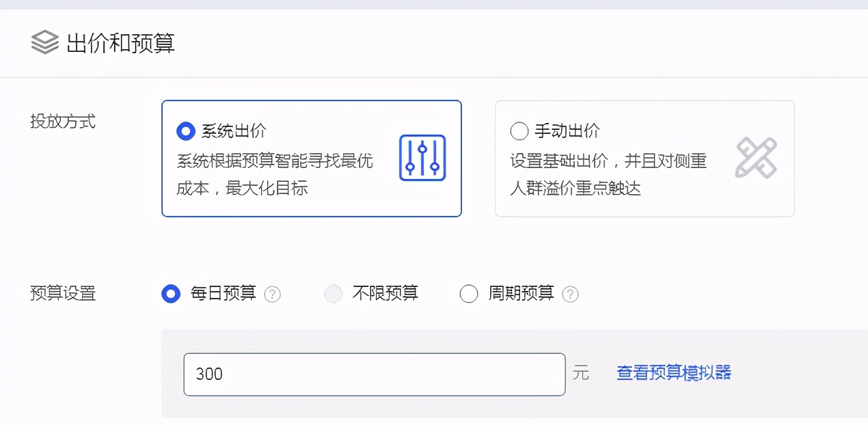The height and width of the screenshot is (425, 868).
Task: Select the 每日预算 radio option
Action: click(x=171, y=294)
